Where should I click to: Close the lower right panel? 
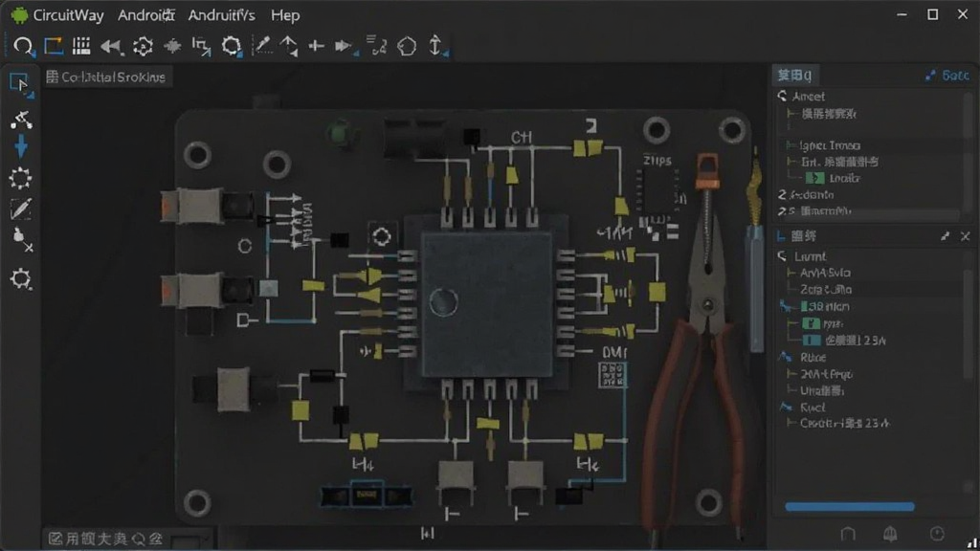(x=965, y=236)
